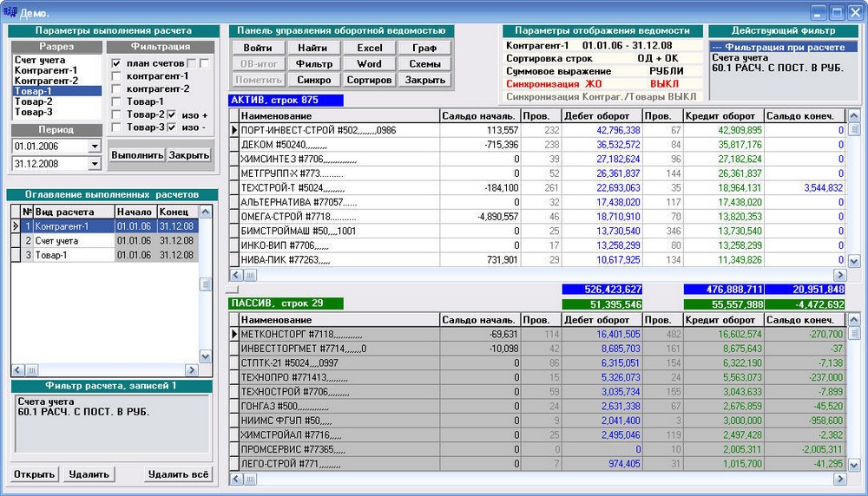Check the Товар-2 filter checkbox
The image size is (868, 496).
[116, 114]
